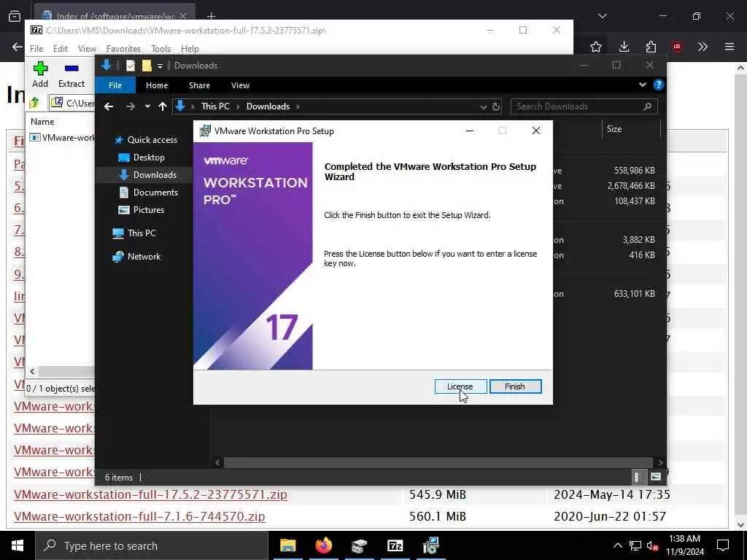Click the uBlock Origin icon
This screenshot has width=747, height=560.
click(677, 47)
